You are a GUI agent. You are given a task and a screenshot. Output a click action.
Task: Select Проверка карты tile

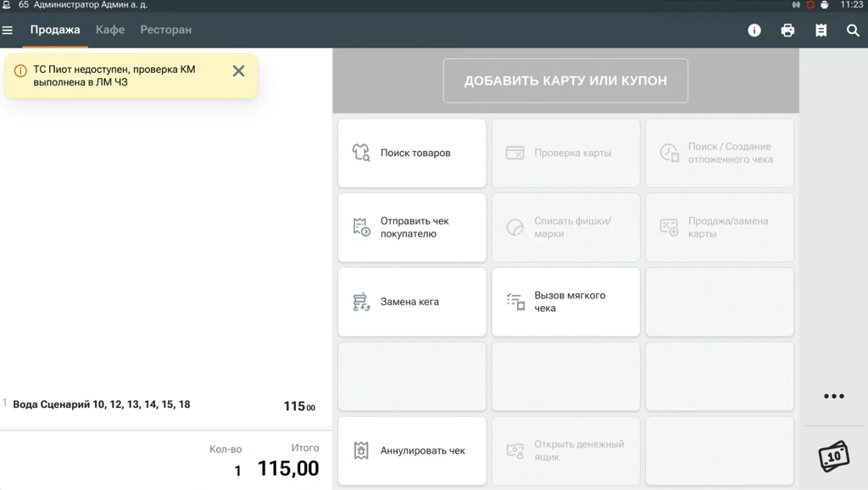[565, 153]
